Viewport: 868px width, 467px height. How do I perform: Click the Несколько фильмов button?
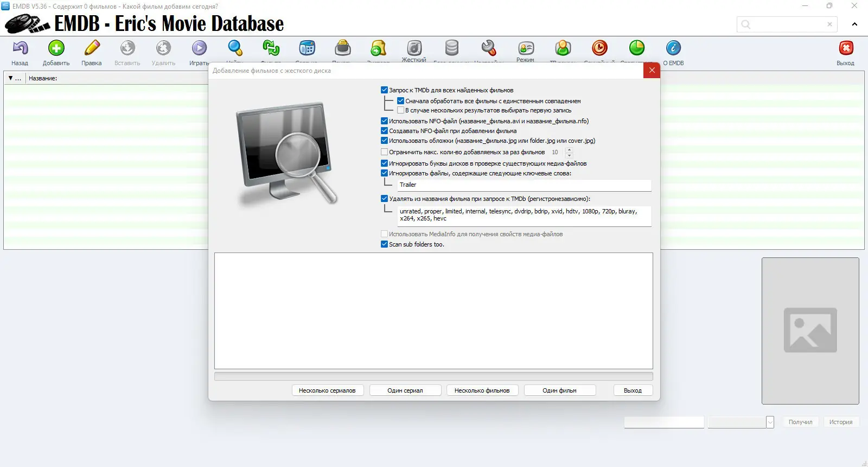(x=482, y=390)
